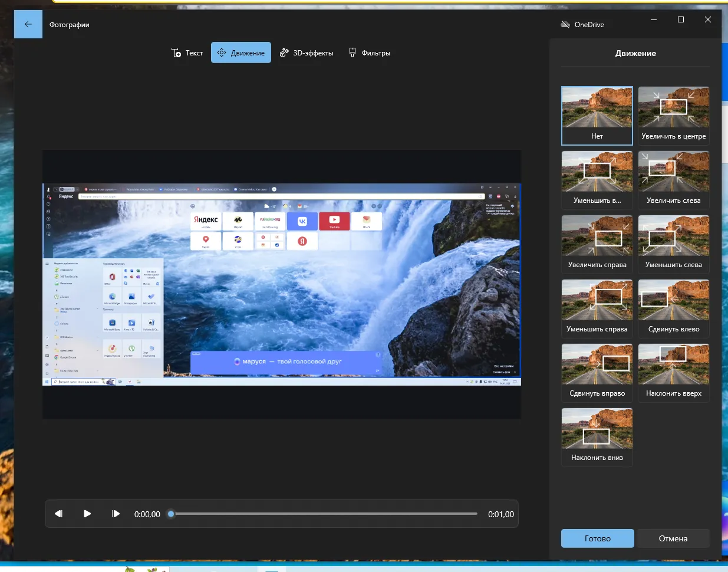728x572 pixels.
Task: Open the 3D-эффекты tab
Action: (x=307, y=53)
